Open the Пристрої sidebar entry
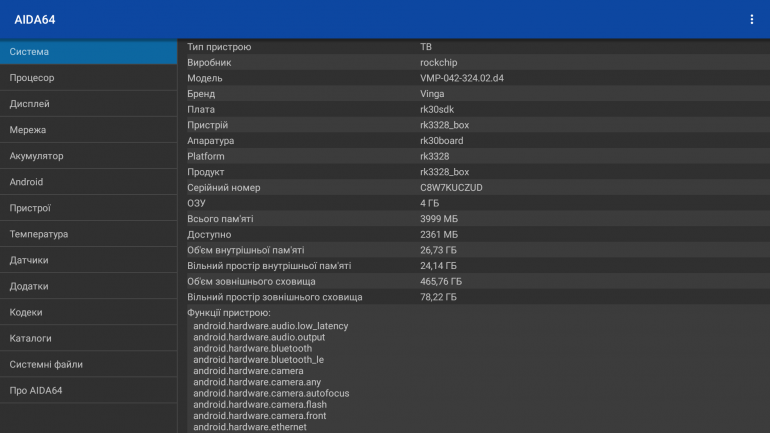 tap(88, 208)
